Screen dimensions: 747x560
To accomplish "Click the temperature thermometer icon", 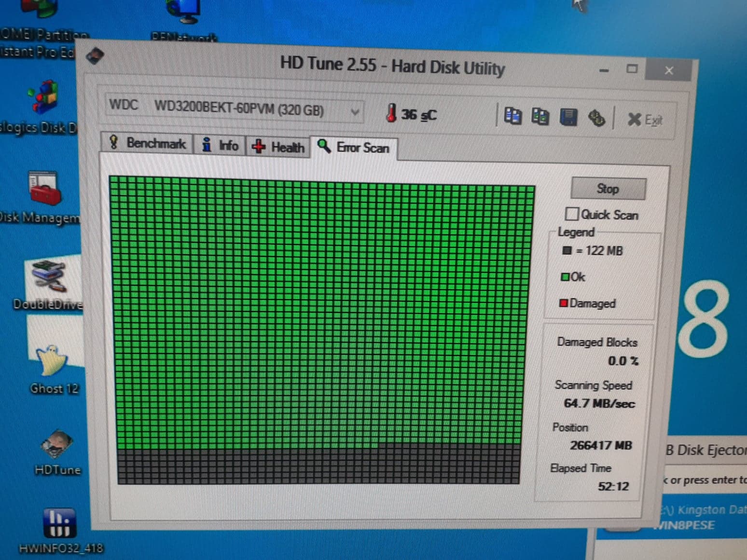I will (x=392, y=114).
